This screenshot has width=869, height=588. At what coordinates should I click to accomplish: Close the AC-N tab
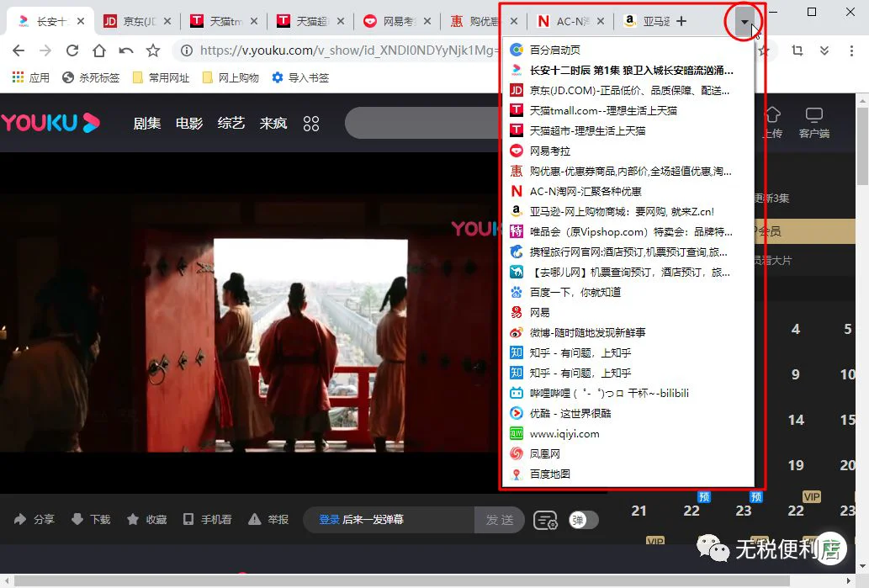coord(601,21)
